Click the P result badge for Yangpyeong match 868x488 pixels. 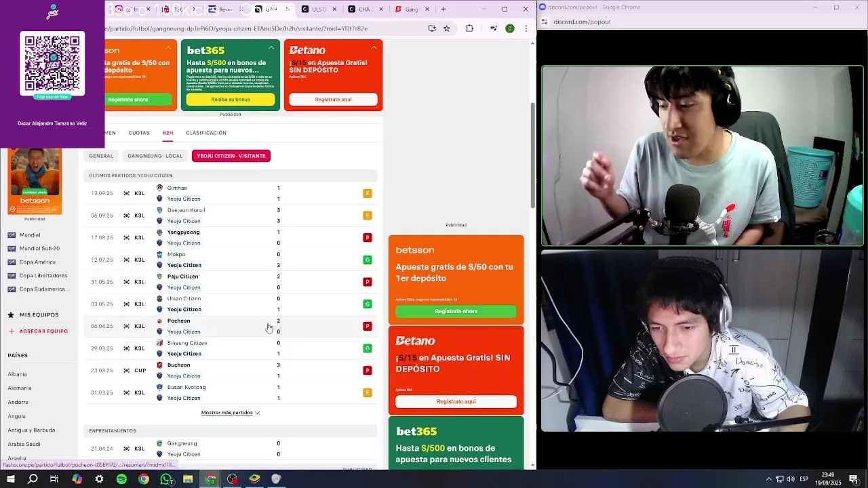pos(368,237)
